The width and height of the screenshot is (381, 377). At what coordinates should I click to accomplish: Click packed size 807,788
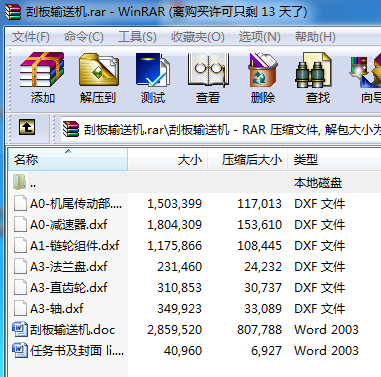[x=259, y=329]
